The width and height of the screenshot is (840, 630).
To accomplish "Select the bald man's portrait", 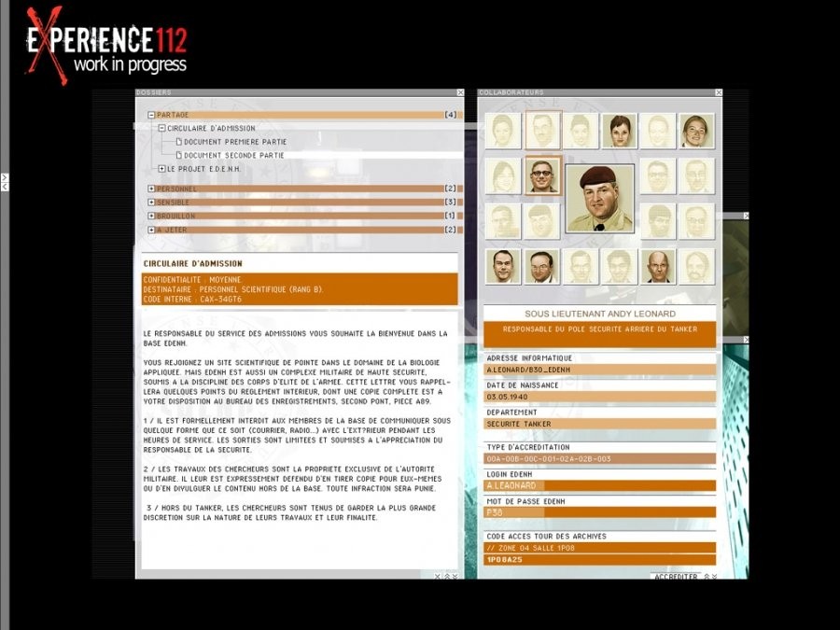I will [x=659, y=266].
